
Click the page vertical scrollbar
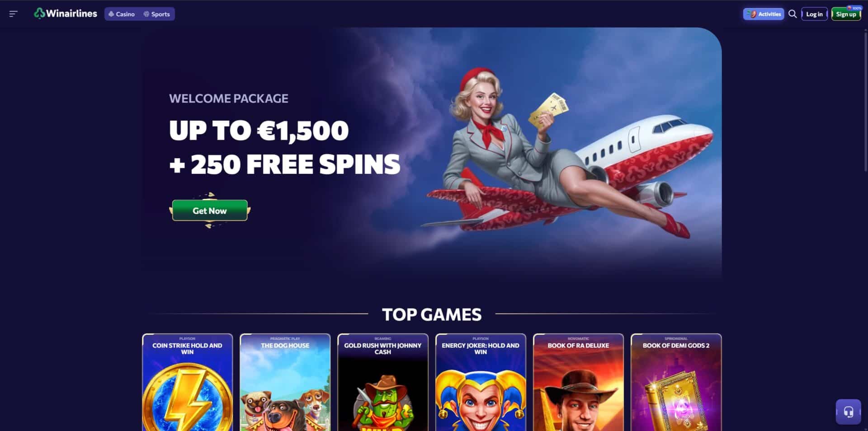[x=865, y=99]
